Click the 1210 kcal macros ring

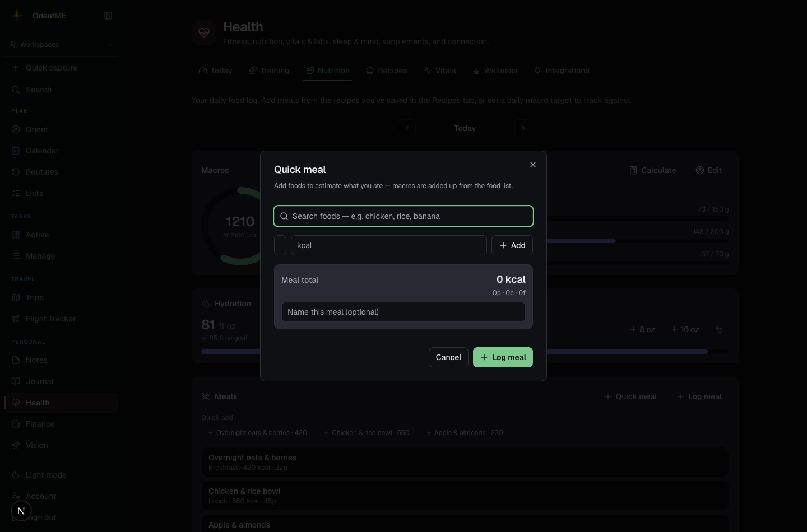click(240, 226)
